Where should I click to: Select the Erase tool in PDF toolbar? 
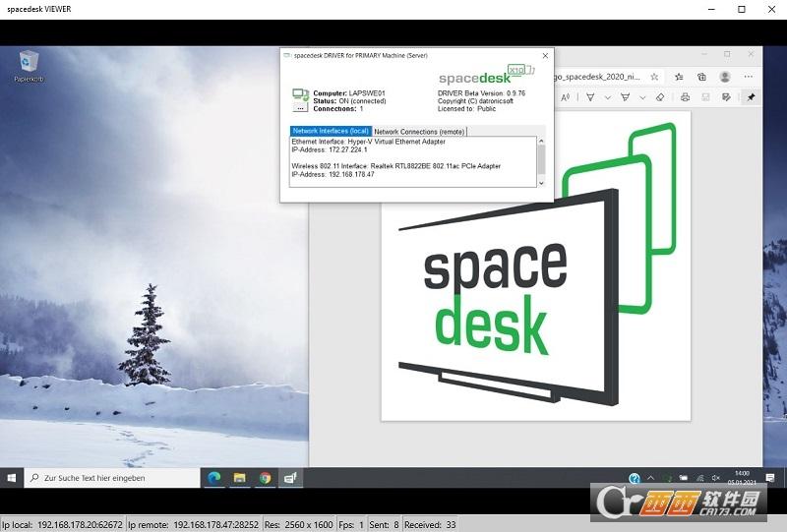pos(660,97)
